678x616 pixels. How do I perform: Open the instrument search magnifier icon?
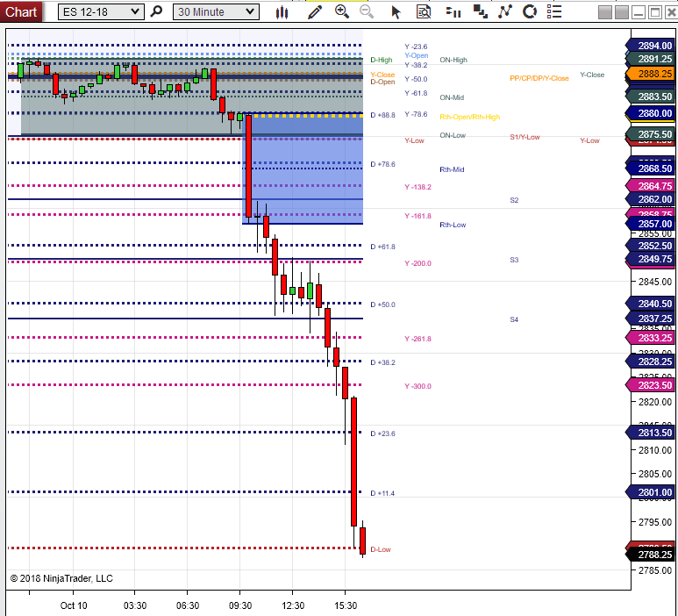pyautogui.click(x=156, y=11)
